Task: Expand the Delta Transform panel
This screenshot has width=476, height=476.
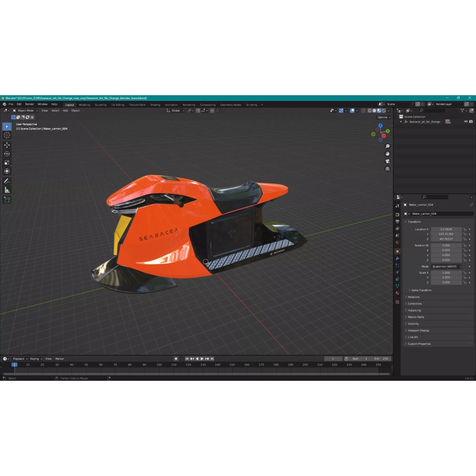Action: (421, 290)
